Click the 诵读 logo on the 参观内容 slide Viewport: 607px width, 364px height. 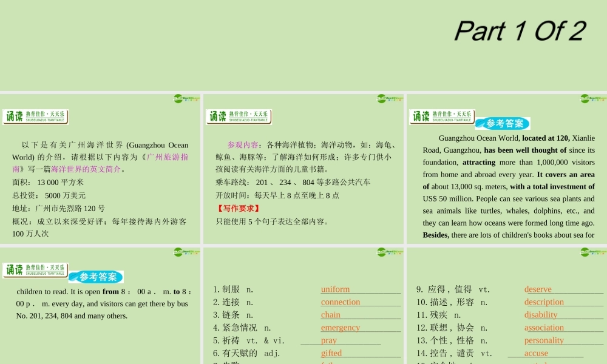[x=239, y=116]
